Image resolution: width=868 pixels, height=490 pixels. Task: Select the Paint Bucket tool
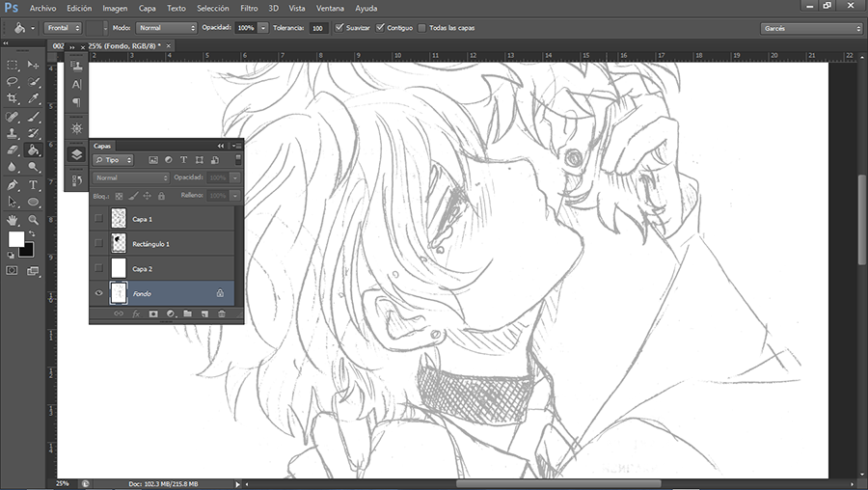point(33,150)
